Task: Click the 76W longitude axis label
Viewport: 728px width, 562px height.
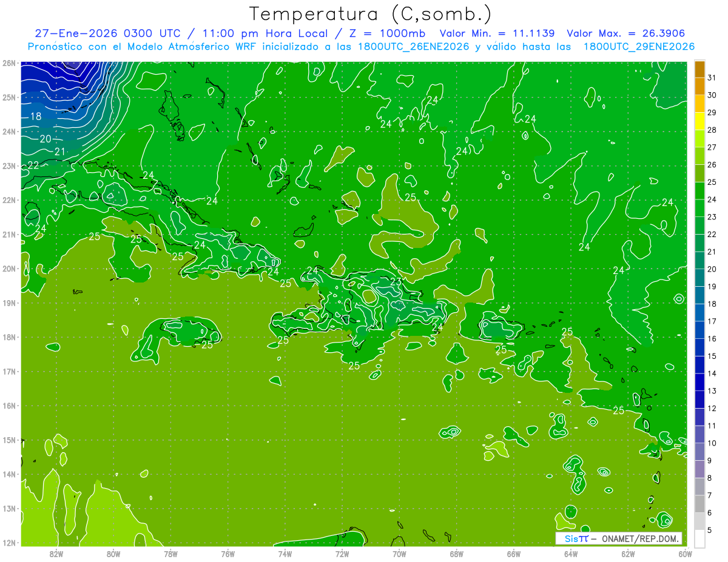Action: tap(227, 554)
